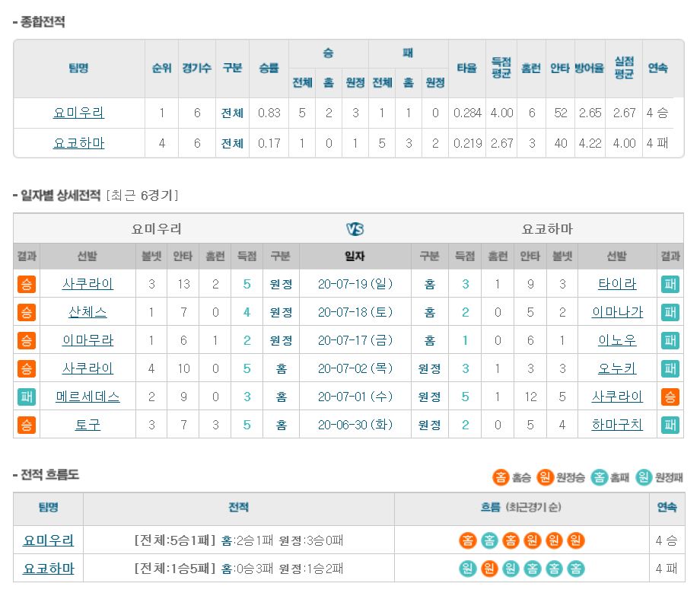Select 요미우리 record text 전체:5승1패
700x596 pixels.
click(x=174, y=540)
